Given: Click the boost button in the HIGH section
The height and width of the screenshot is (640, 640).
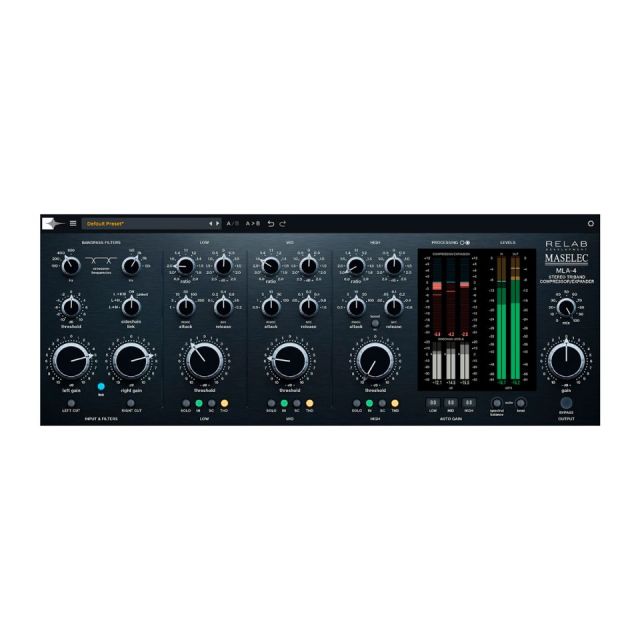Looking at the screenshot, I should coord(375,323).
